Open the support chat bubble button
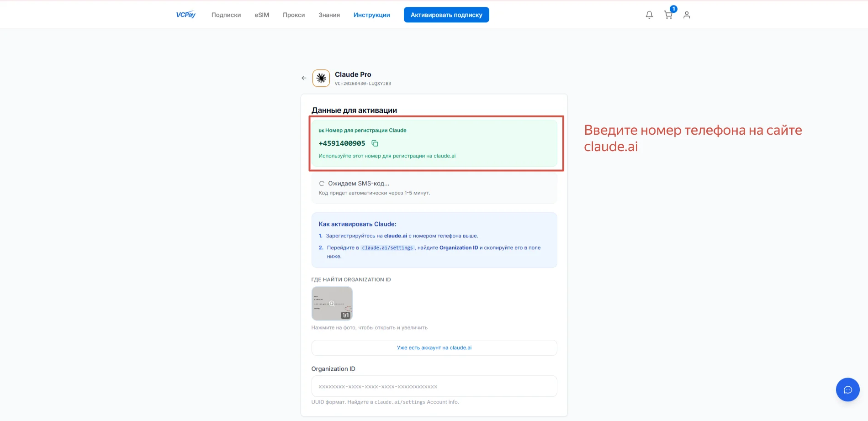The image size is (868, 421). [848, 389]
